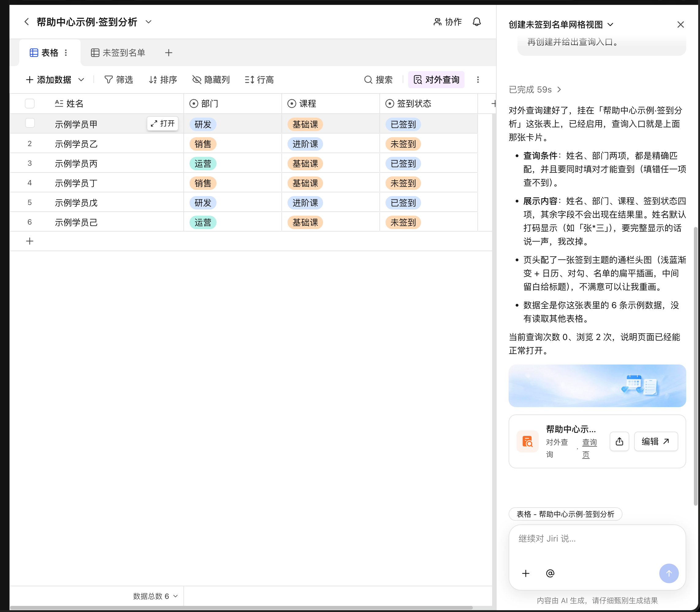Expand the 创建未签到名单网格视图 conversation dropdown

(x=610, y=25)
